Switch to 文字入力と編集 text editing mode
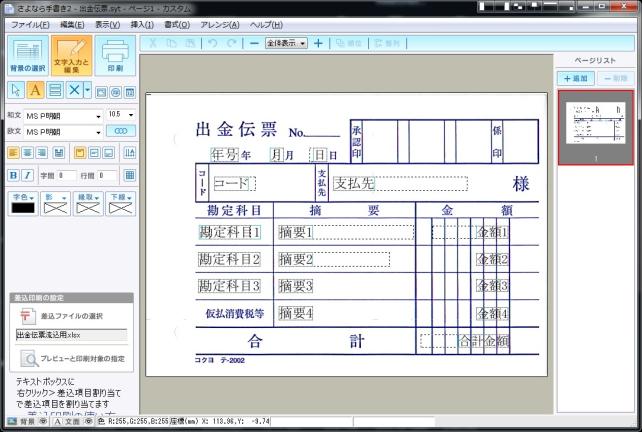The height and width of the screenshot is (432, 642). coord(71,56)
